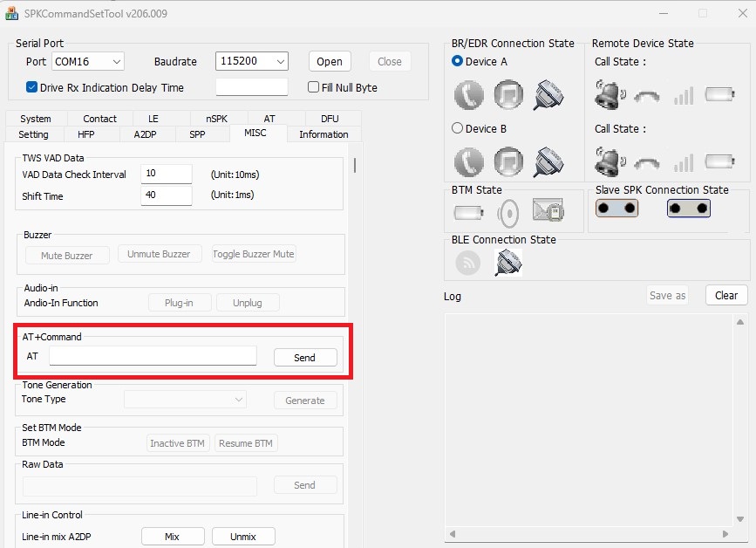Viewport: 756px width, 548px height.
Task: Click Device B phone call icon
Action: [468, 161]
